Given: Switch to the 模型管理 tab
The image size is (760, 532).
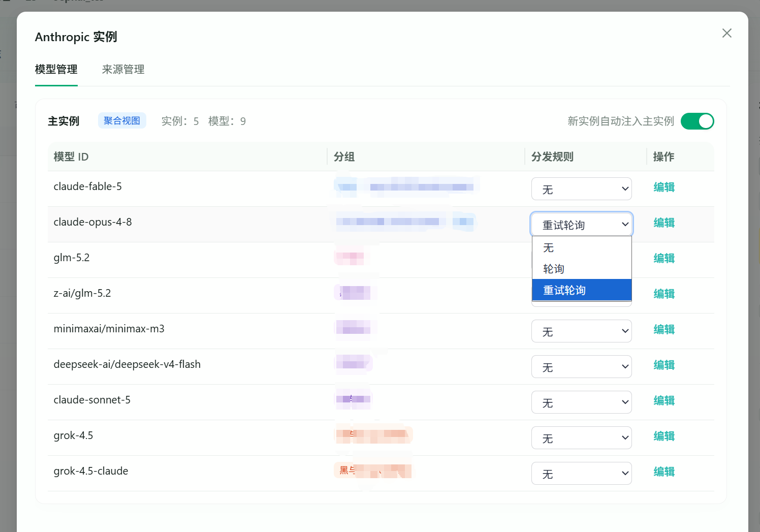Looking at the screenshot, I should 56,69.
